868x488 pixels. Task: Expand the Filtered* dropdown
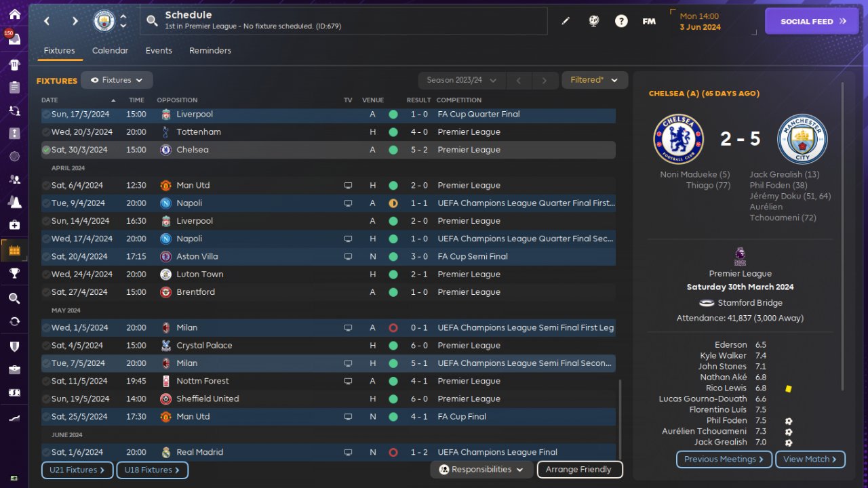click(x=595, y=80)
